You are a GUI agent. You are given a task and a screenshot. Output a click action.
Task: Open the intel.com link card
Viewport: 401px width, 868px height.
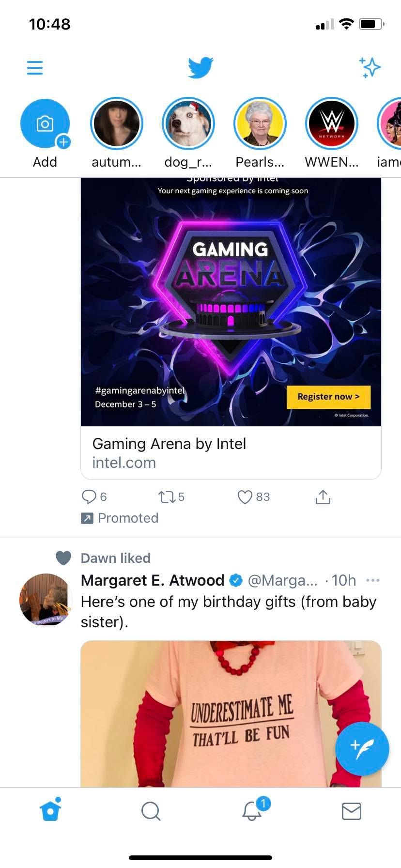point(231,452)
